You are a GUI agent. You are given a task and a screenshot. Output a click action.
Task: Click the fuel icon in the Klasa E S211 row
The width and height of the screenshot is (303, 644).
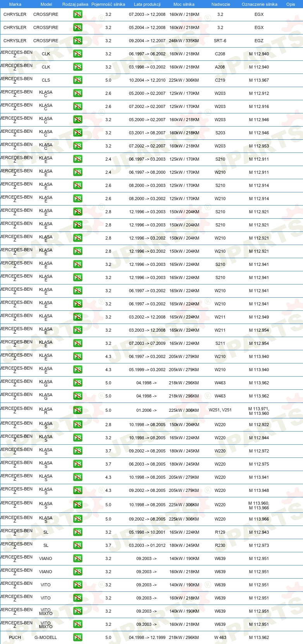click(78, 343)
